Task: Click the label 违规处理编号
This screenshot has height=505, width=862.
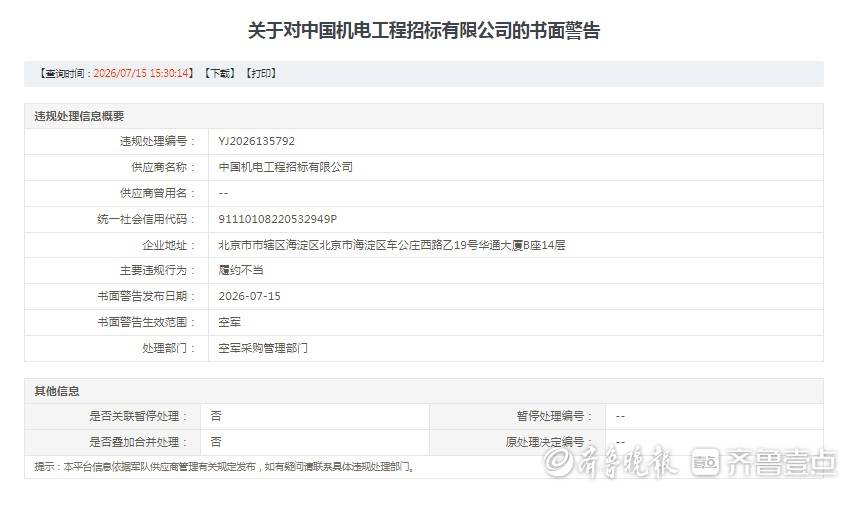Action: click(158, 141)
